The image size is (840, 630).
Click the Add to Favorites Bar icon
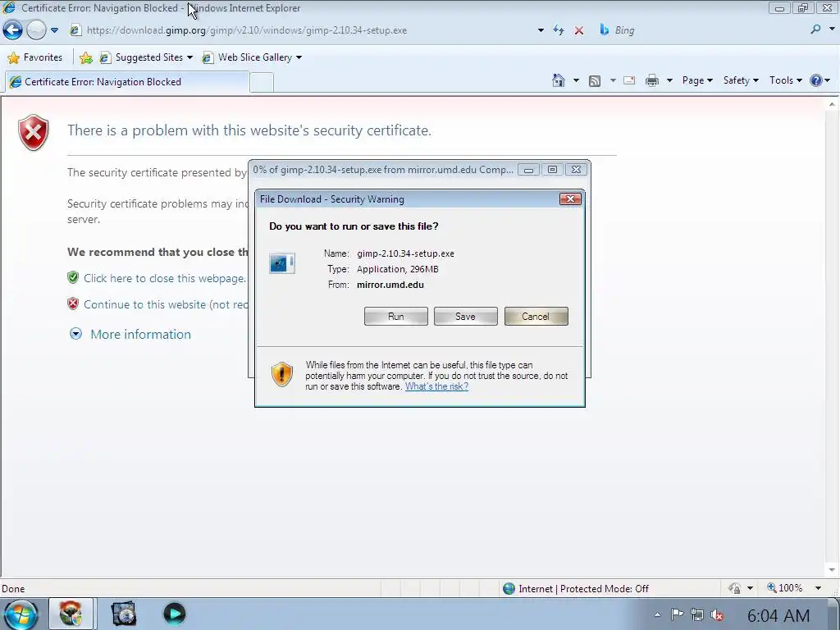click(85, 57)
